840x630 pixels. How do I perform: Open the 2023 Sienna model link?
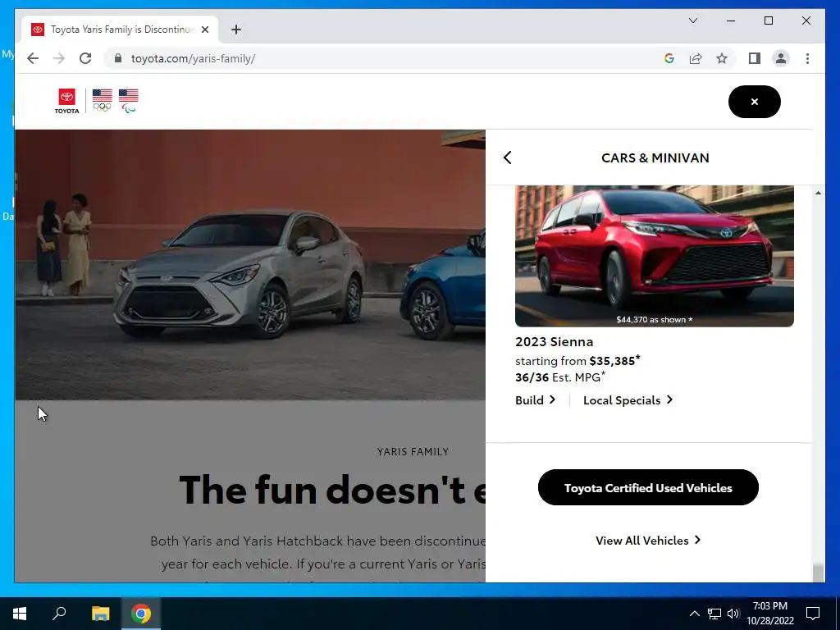pyautogui.click(x=554, y=342)
